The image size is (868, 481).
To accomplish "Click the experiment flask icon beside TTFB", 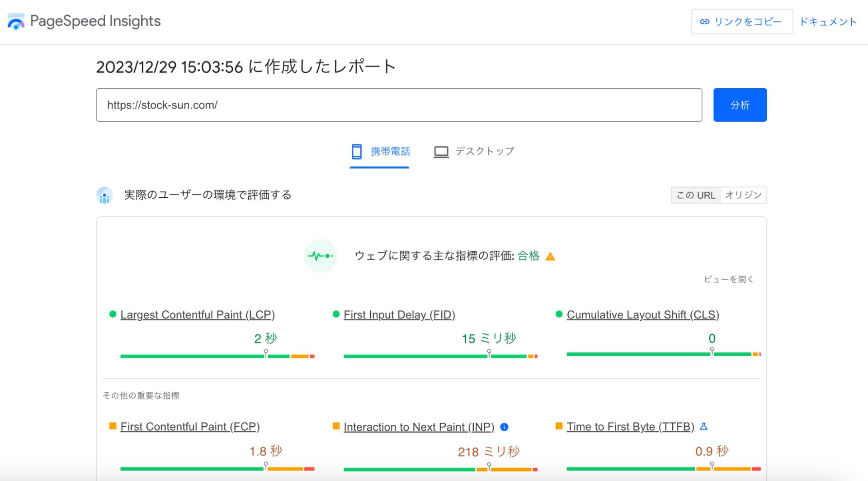I will point(704,426).
